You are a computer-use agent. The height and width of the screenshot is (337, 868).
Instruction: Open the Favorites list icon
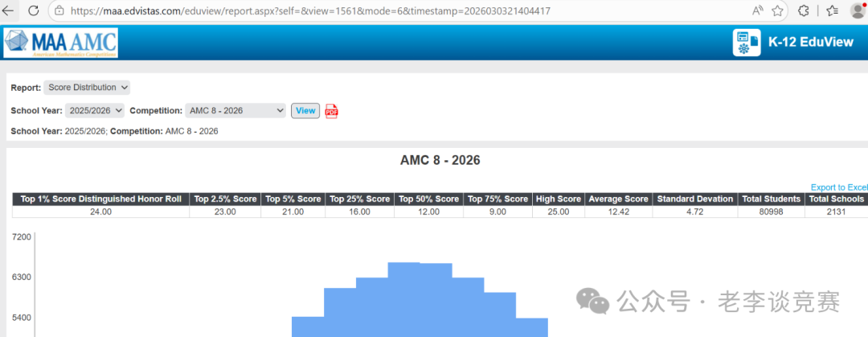pos(832,10)
